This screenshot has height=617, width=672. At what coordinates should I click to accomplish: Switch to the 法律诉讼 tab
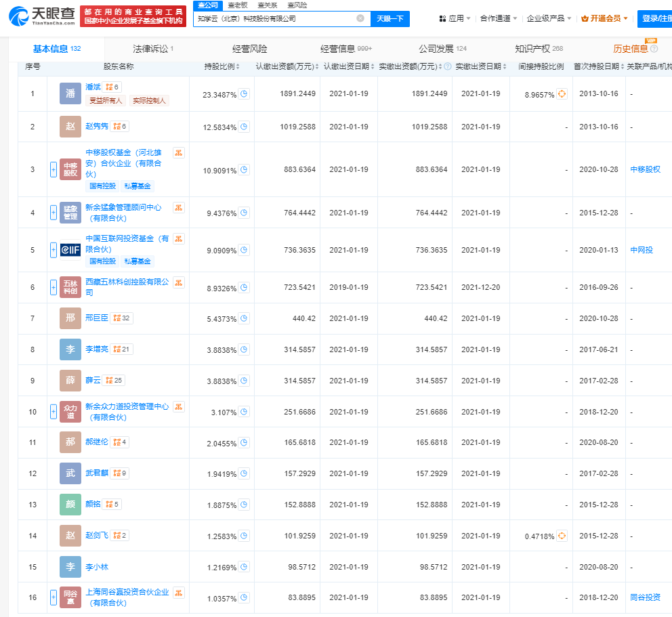coord(153,49)
